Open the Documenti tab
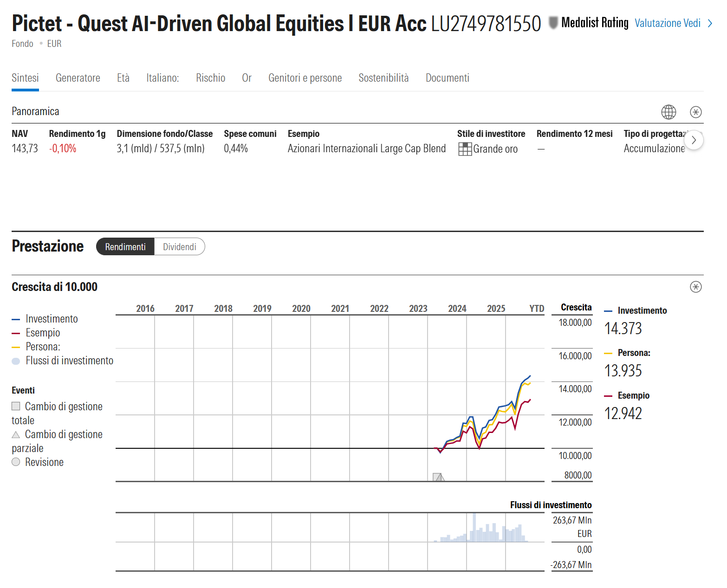The width and height of the screenshot is (727, 588). [x=448, y=78]
